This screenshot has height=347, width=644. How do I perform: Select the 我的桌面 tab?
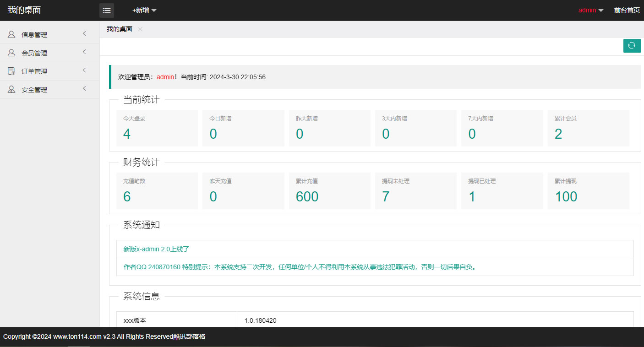120,29
